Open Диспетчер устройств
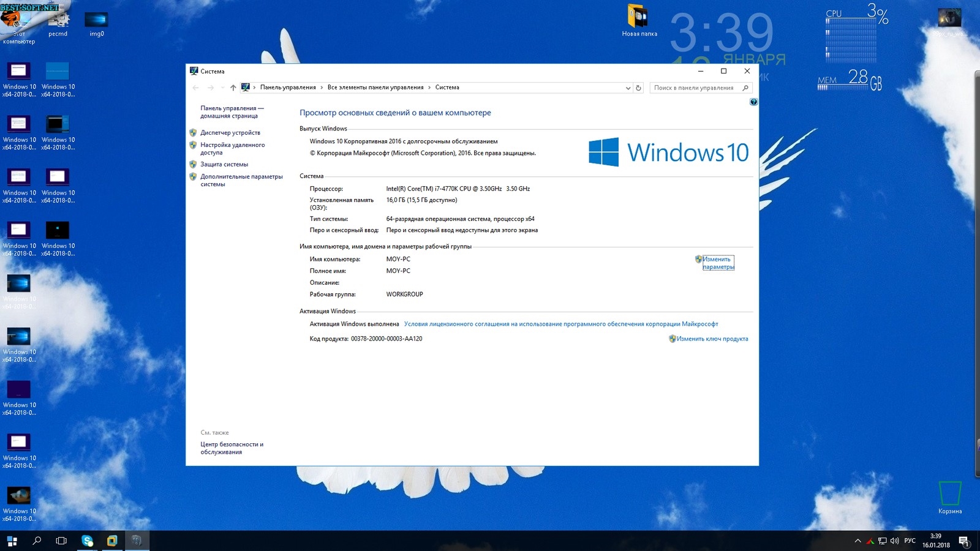Viewport: 980px width, 551px height. (x=230, y=133)
